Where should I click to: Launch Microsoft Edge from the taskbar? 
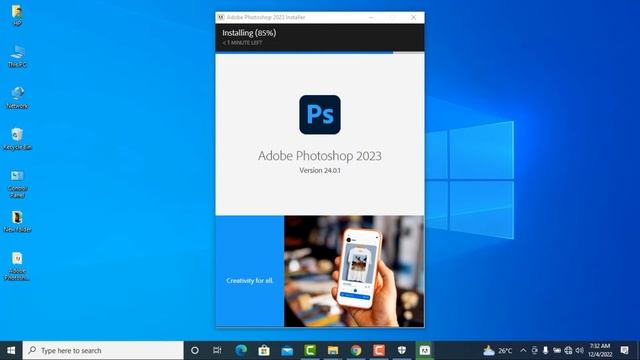(x=241, y=350)
